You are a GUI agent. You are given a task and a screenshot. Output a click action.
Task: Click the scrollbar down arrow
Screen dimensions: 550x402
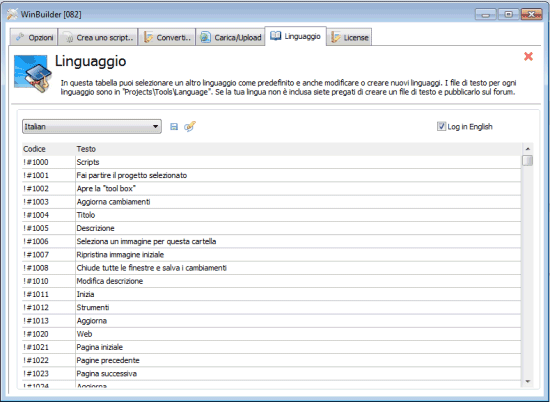pos(528,382)
